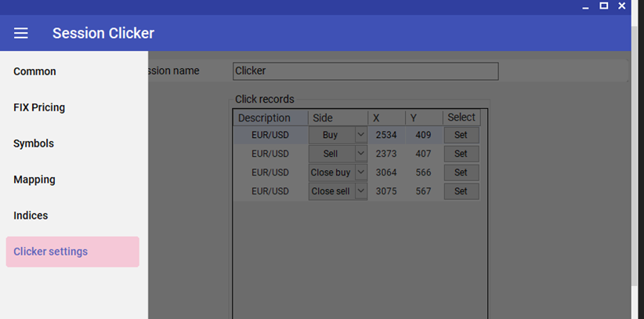Select Indices in the sidebar
Viewport: 644px width, 319px height.
click(x=31, y=216)
